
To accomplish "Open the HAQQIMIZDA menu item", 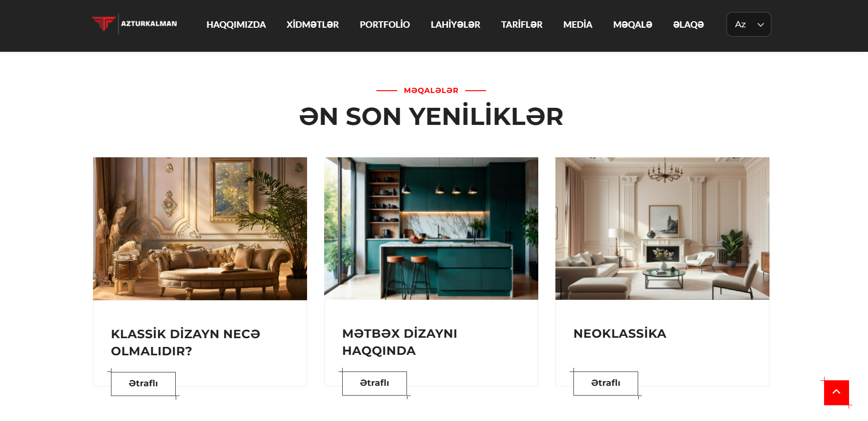I will [236, 25].
